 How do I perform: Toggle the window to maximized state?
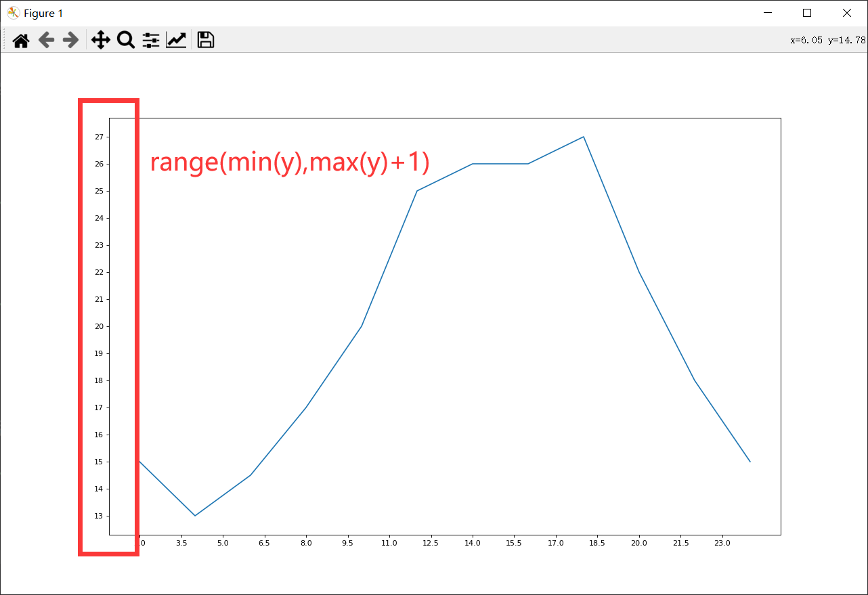tap(807, 13)
